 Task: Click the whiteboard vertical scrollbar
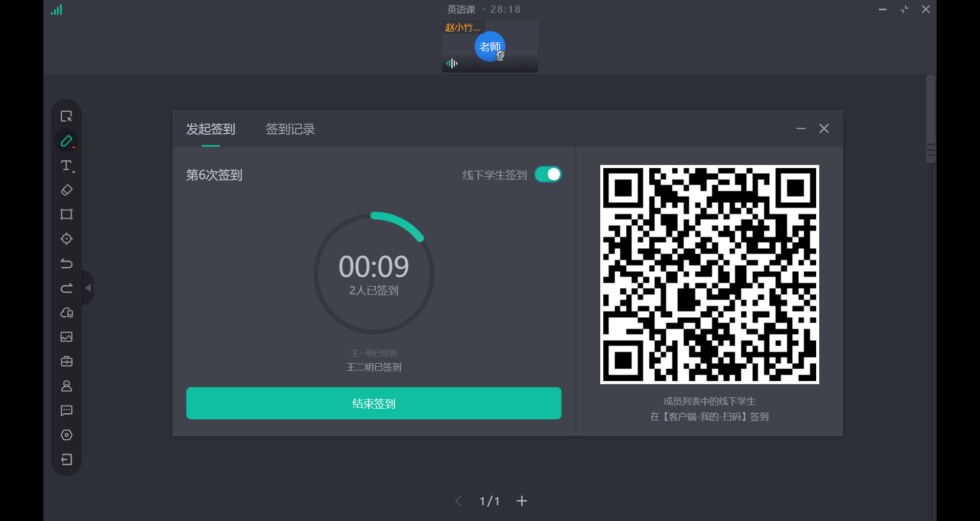click(930, 119)
